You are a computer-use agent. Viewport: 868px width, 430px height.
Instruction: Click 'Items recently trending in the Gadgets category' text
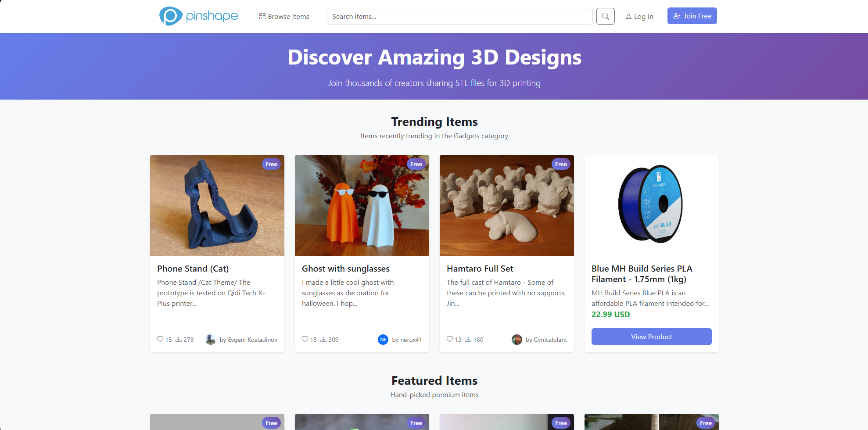tap(434, 136)
